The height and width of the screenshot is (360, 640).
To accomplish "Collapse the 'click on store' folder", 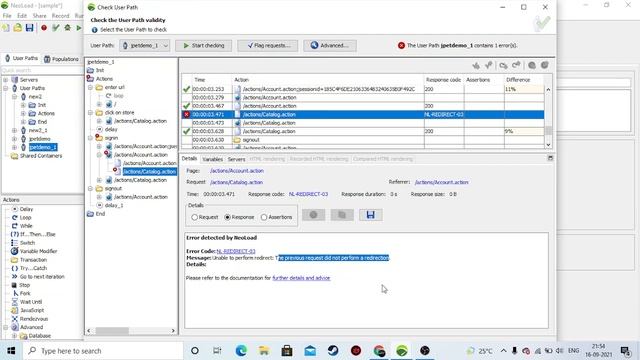I will point(91,113).
